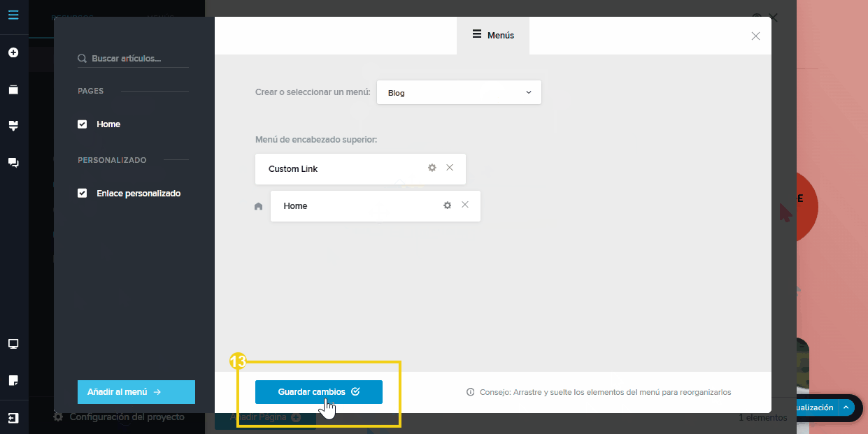Click the Buscar artículos search field

tap(133, 59)
